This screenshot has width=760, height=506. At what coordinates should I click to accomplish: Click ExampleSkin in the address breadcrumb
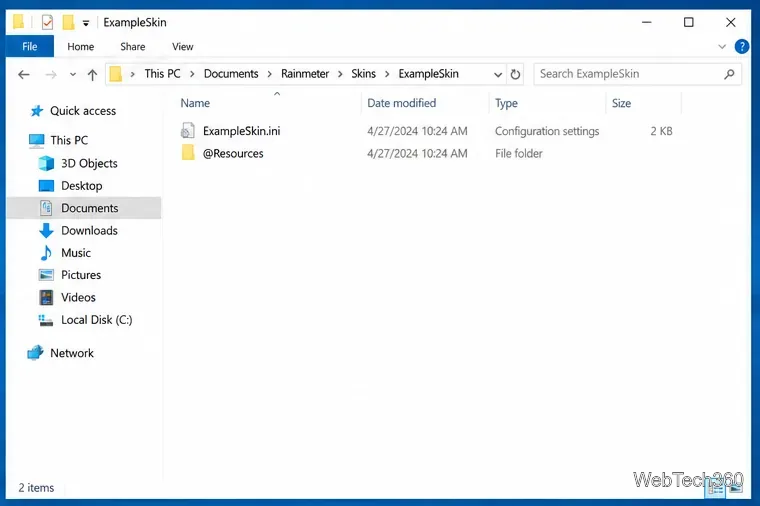click(x=428, y=74)
